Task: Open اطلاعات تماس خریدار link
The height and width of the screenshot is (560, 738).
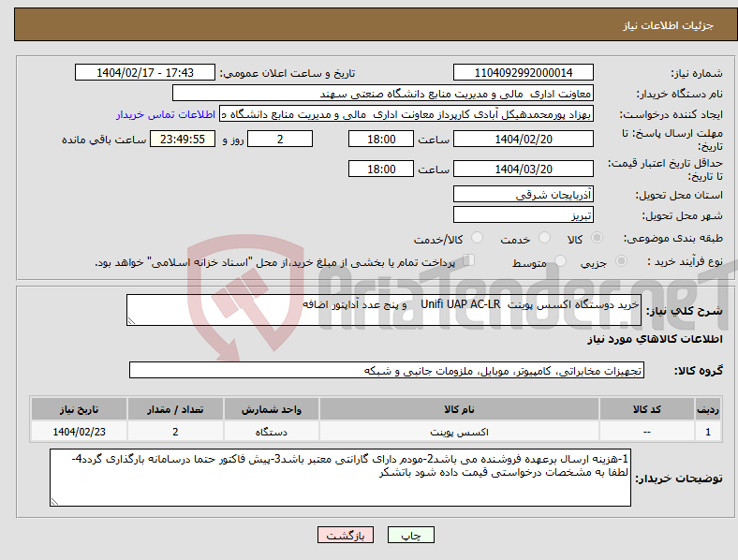Action: click(166, 114)
